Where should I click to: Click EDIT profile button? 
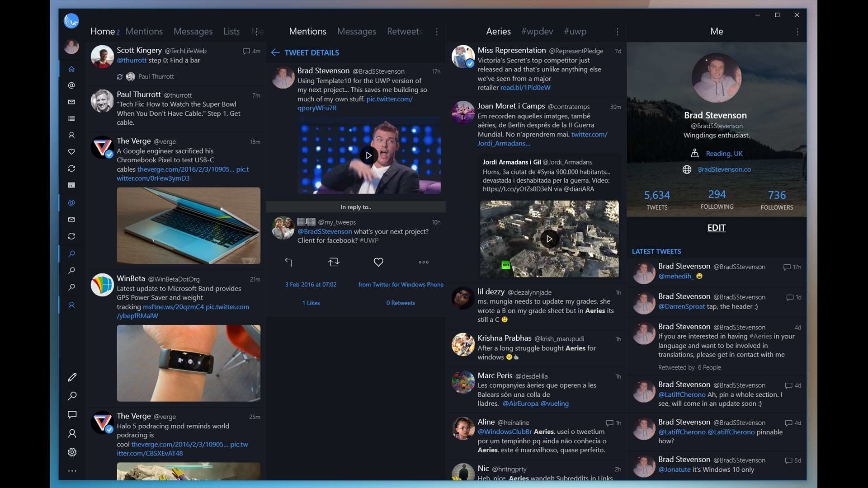tap(716, 228)
